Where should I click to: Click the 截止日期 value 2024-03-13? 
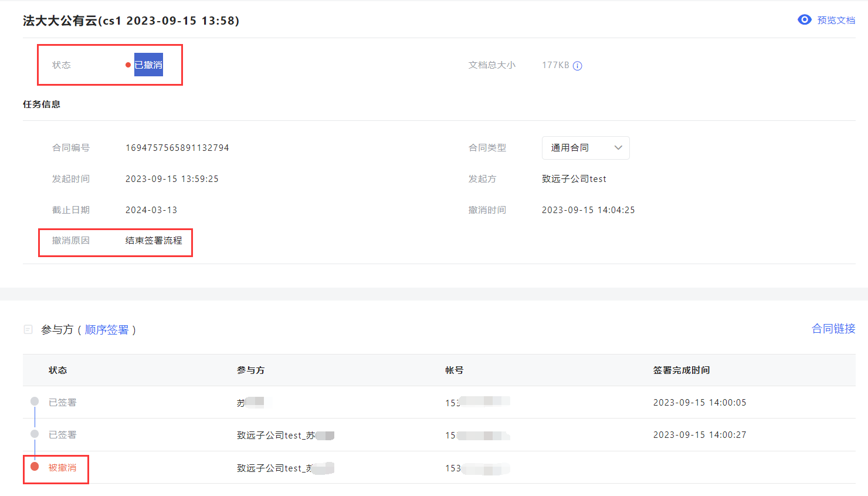[x=151, y=210]
